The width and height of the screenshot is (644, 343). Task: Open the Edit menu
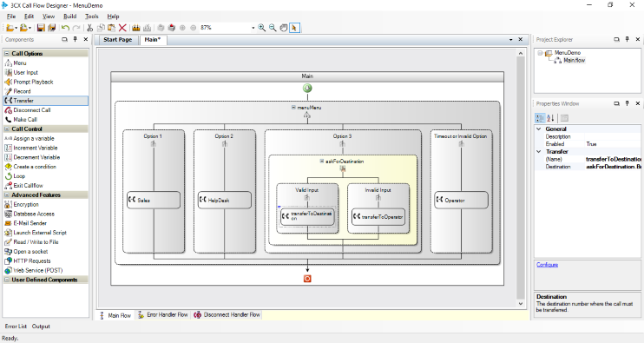[x=30, y=16]
